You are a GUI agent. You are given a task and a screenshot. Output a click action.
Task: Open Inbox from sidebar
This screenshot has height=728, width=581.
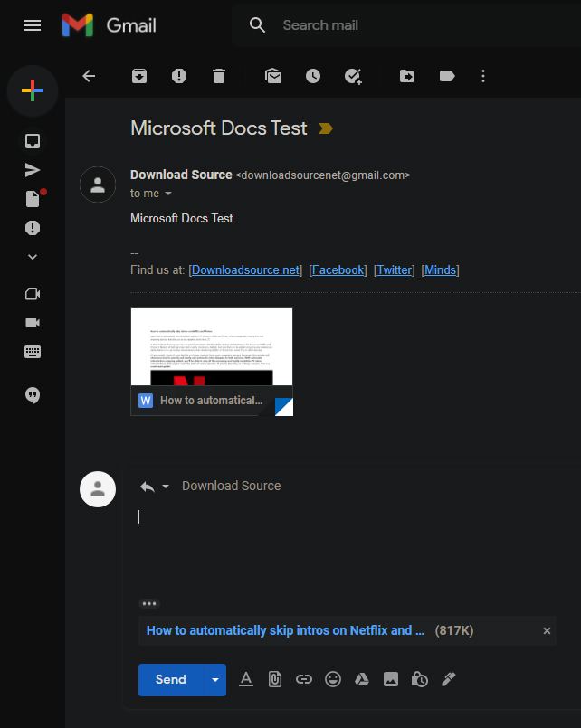(33, 141)
